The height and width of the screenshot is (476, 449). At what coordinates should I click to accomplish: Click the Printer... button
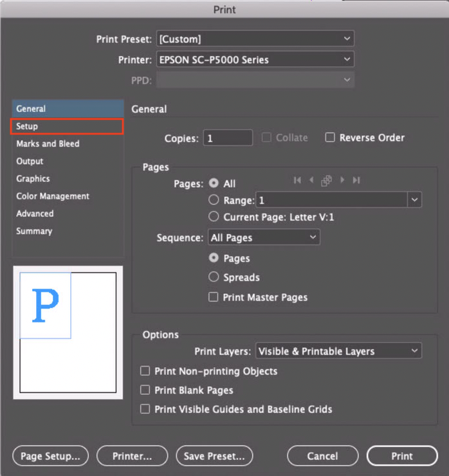pyautogui.click(x=132, y=455)
